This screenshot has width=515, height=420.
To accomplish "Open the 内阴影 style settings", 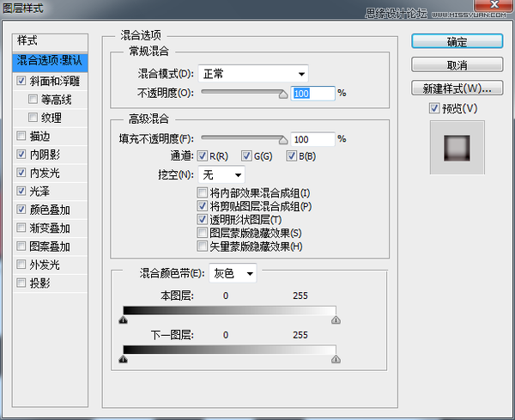I will (x=45, y=154).
